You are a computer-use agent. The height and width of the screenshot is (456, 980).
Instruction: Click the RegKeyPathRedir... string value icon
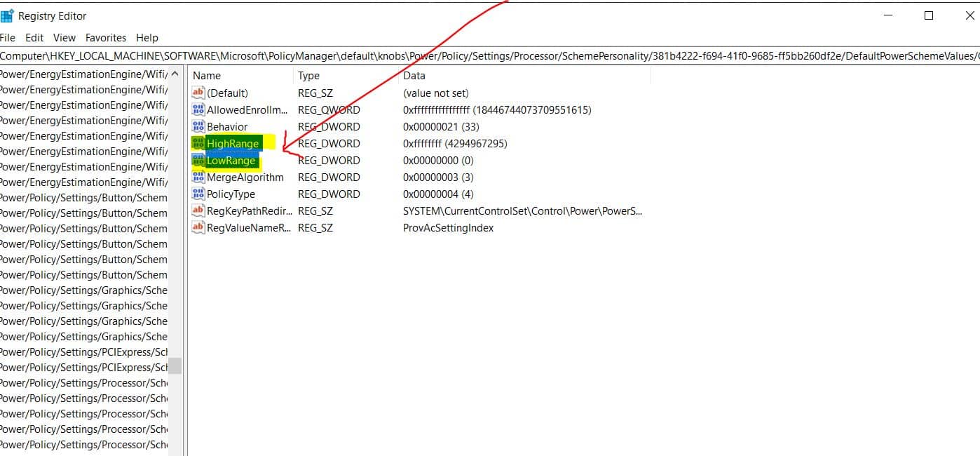coord(198,210)
